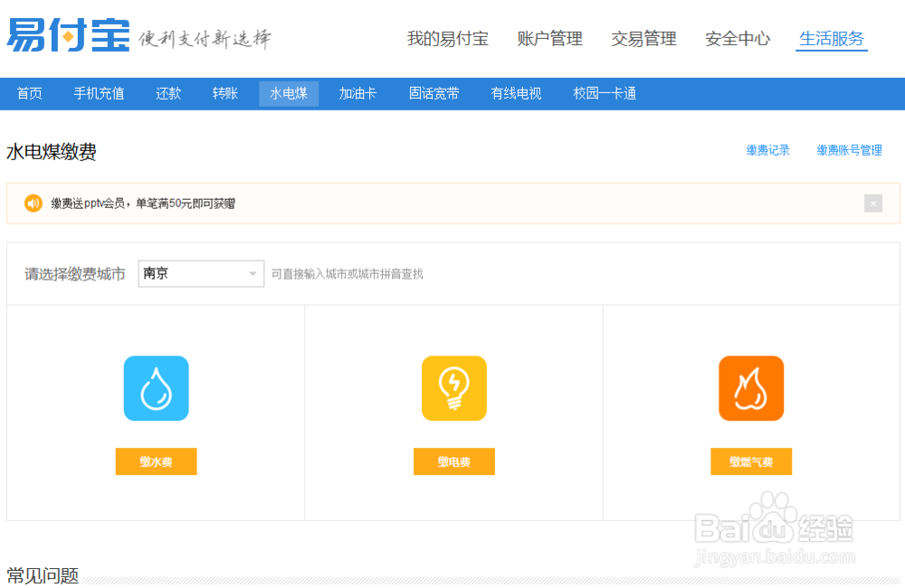
Task: Open the 缴费记录 link
Action: tap(767, 150)
